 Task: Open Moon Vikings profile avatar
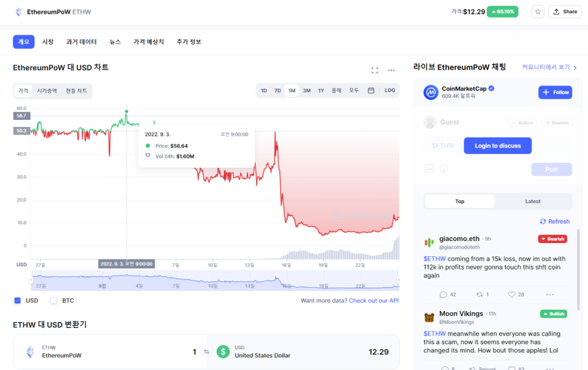tap(429, 317)
